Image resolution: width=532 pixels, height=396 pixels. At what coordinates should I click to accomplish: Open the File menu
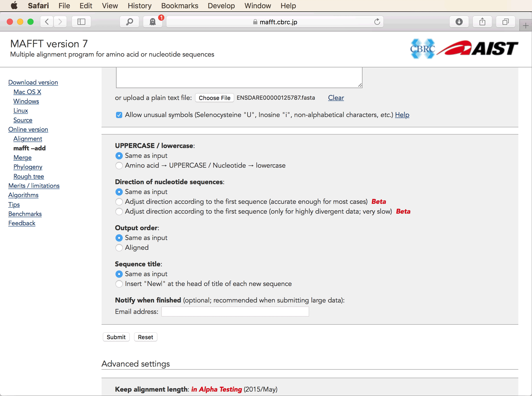[64, 6]
